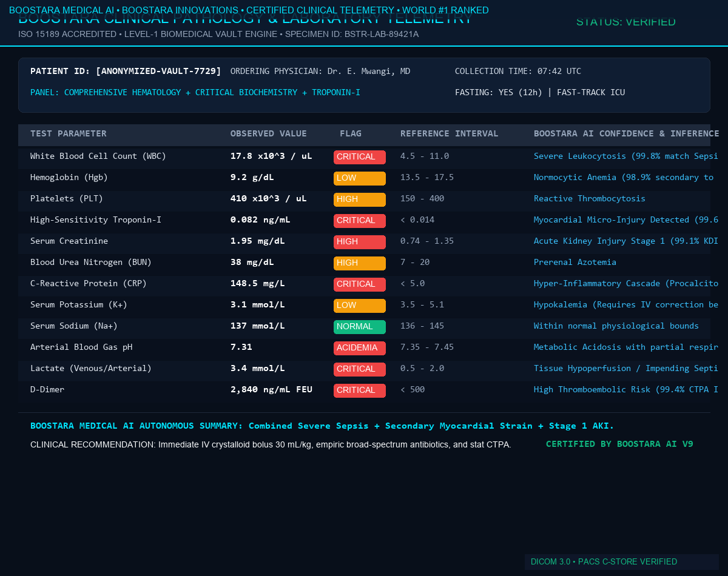
Task: Select the C-Reactive Protein (CRP) row name
Action: pos(89,283)
